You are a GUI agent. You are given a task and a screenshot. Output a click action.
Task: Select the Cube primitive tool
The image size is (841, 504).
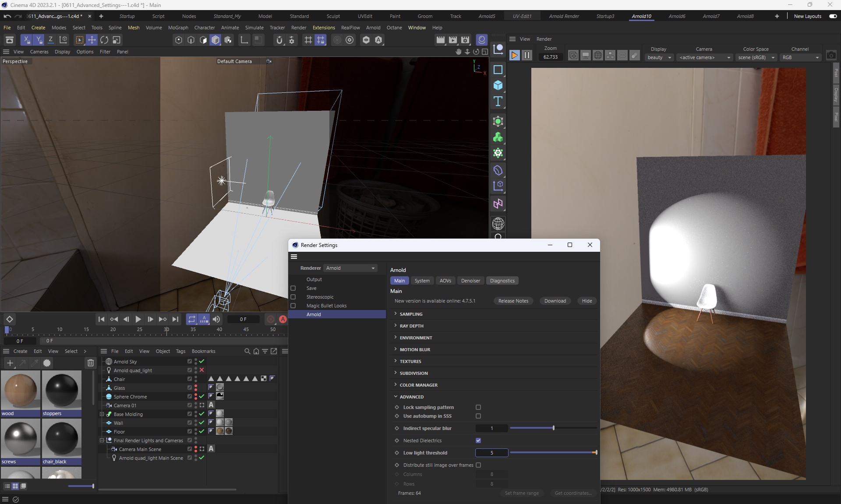498,85
